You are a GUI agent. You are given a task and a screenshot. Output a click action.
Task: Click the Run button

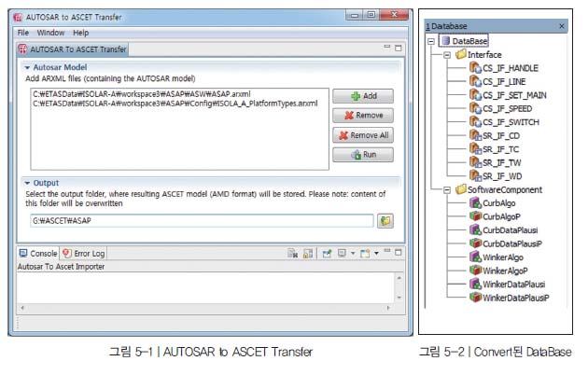363,155
